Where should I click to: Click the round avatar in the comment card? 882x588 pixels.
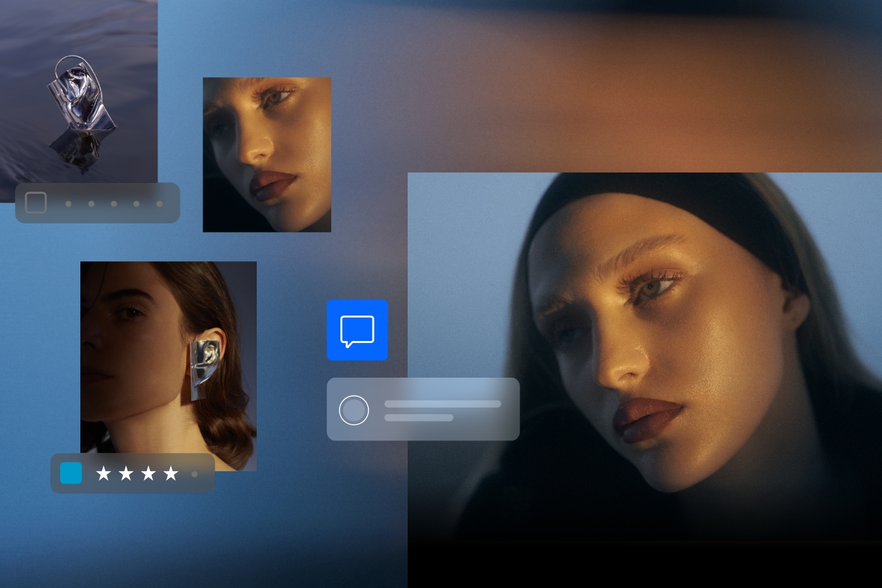point(354,410)
